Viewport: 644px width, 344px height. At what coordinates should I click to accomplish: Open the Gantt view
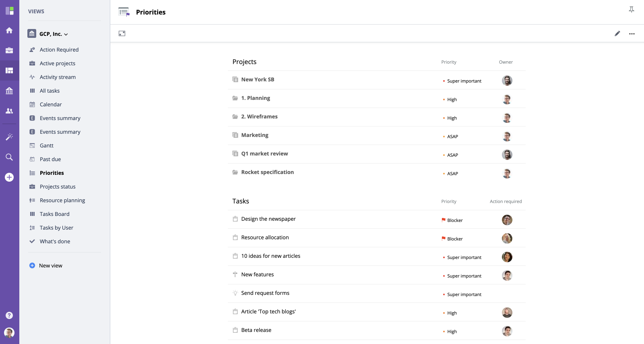tap(47, 145)
